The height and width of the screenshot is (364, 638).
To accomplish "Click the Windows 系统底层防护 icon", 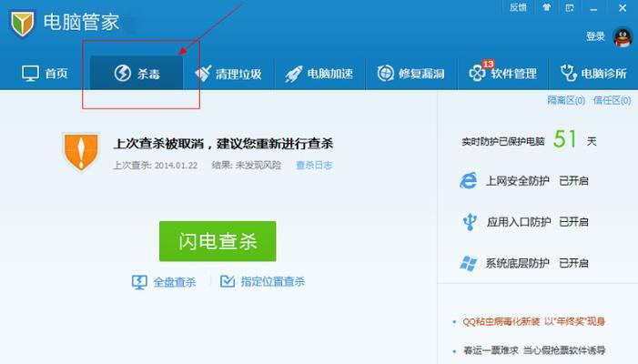I will pyautogui.click(x=469, y=263).
